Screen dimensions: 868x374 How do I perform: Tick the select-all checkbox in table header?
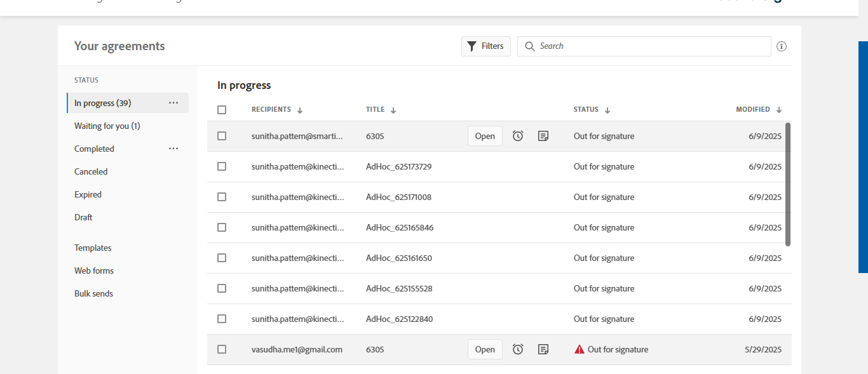tap(222, 110)
